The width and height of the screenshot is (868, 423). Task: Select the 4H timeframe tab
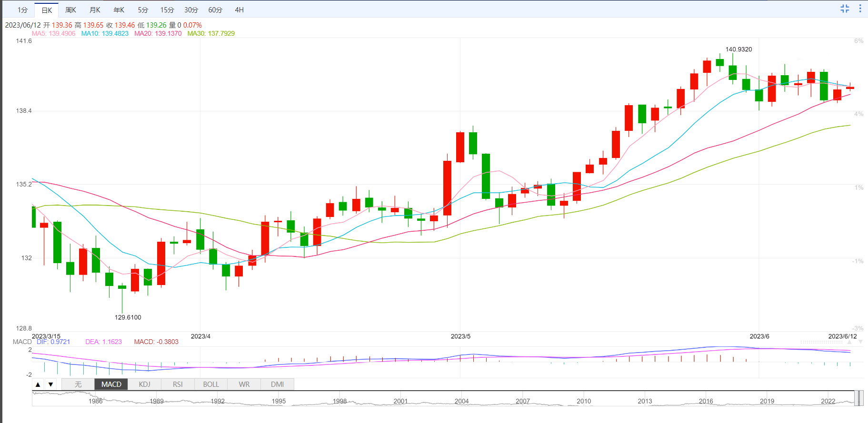tap(239, 10)
